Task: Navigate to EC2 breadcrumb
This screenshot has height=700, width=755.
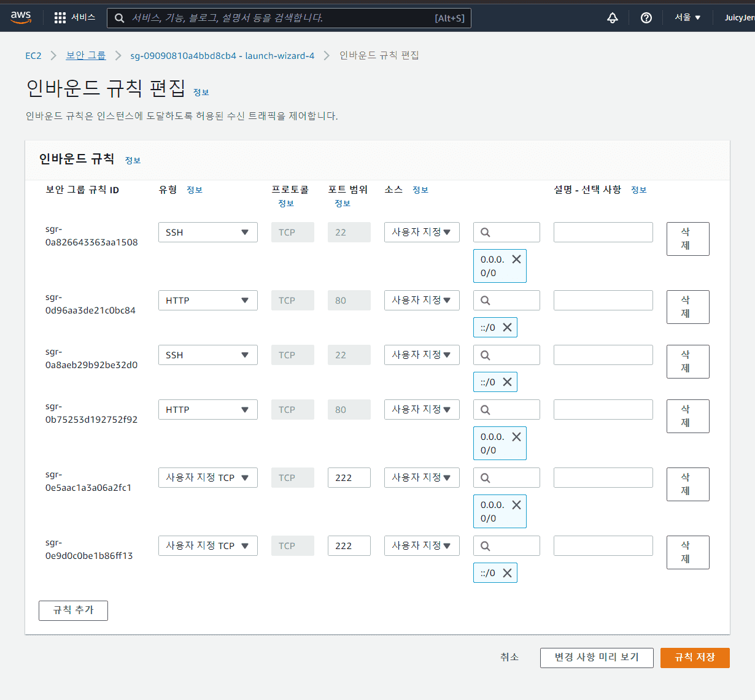Action: click(33, 56)
